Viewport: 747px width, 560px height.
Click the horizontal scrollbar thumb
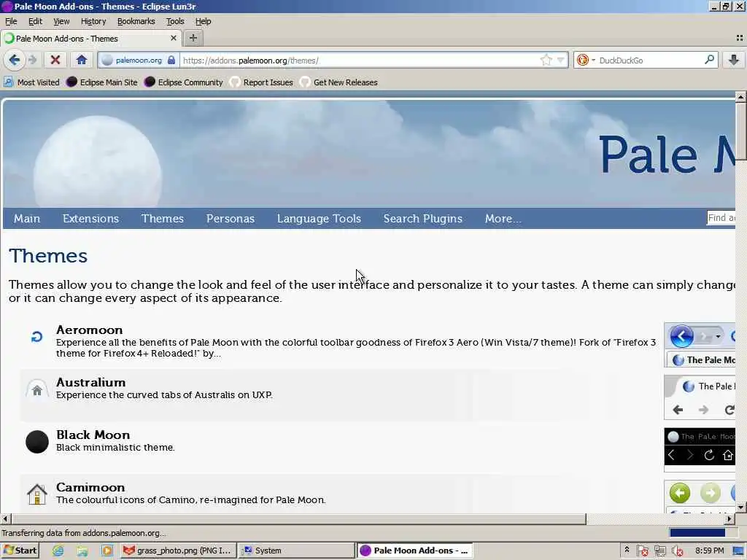point(298,518)
